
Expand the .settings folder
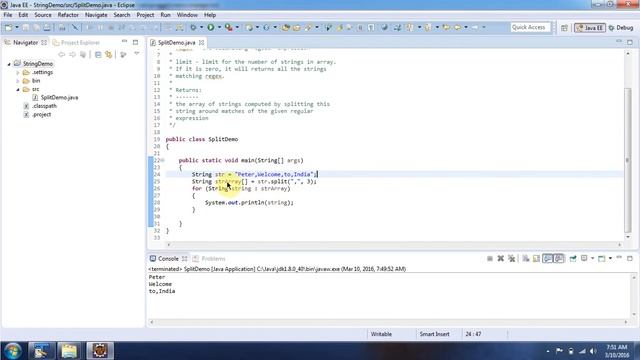(18, 73)
